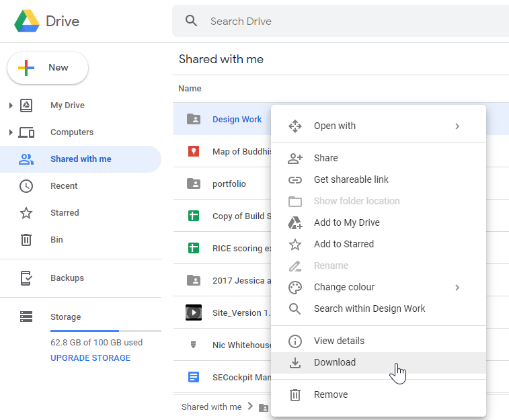Expand the Computers tree arrow
509x420 pixels.
pyautogui.click(x=11, y=132)
